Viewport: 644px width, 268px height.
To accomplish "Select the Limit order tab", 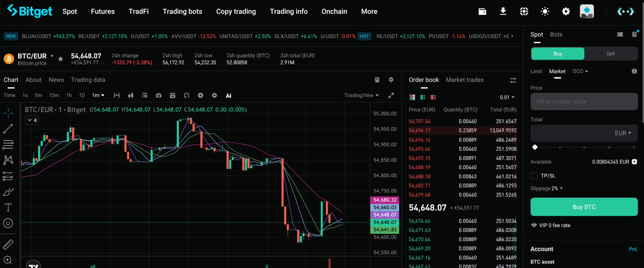I will pos(536,71).
